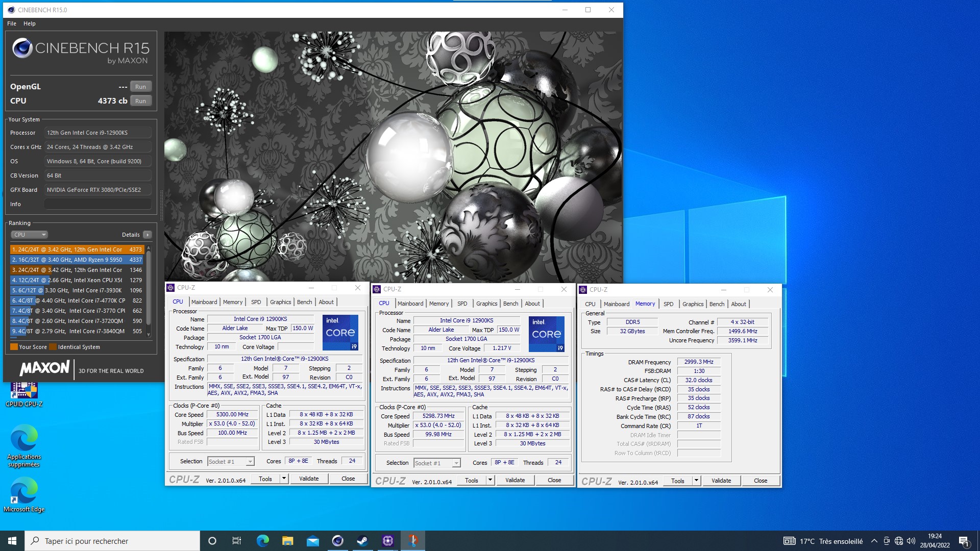Switch to Cinebench on the taskbar
Image resolution: width=980 pixels, height=551 pixels.
[337, 541]
